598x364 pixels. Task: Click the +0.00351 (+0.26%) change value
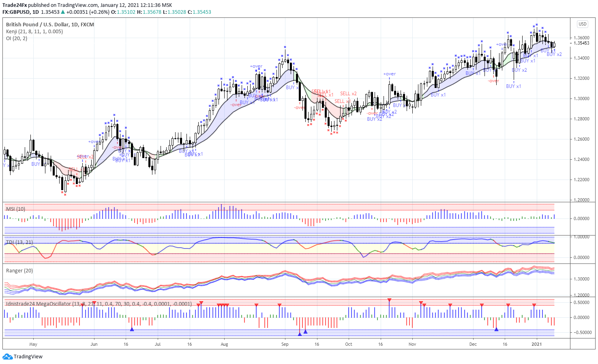pyautogui.click(x=88, y=12)
